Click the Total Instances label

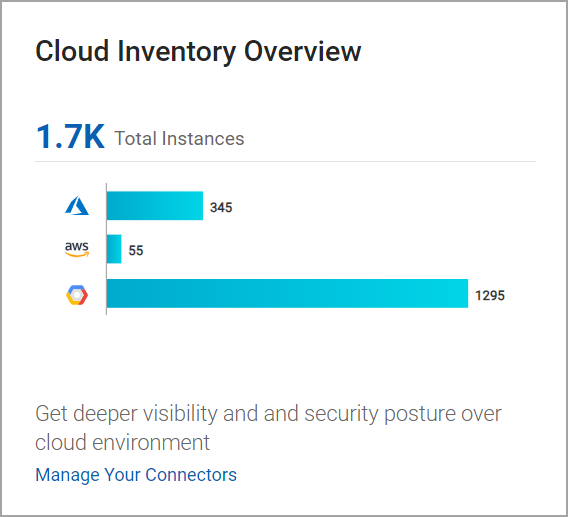pos(179,139)
